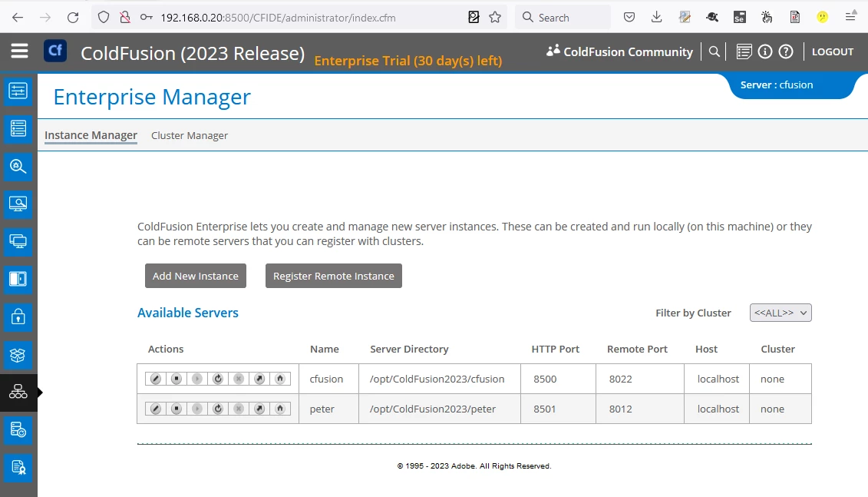Click the Available Servers heading
This screenshot has width=868, height=497.
pos(188,313)
